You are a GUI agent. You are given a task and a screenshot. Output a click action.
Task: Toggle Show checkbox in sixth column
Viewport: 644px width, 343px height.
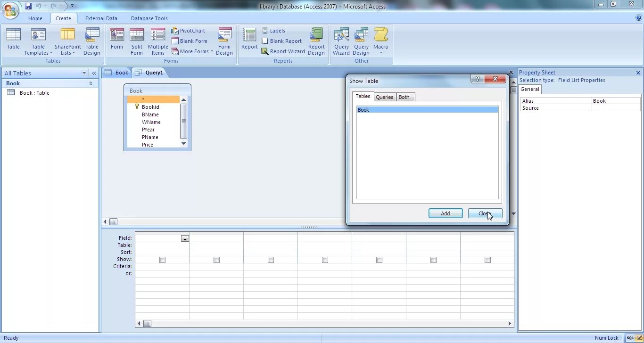(433, 260)
